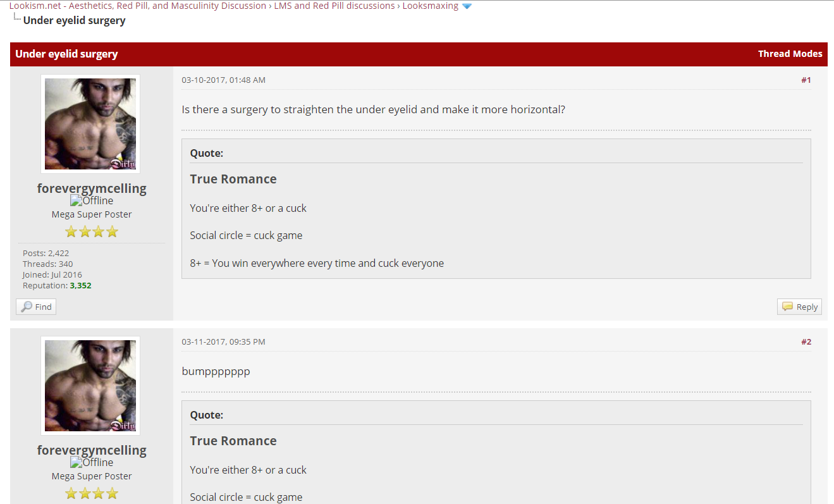This screenshot has width=834, height=504.
Task: Open forevergymcelling profile from post #1
Action: [x=92, y=188]
